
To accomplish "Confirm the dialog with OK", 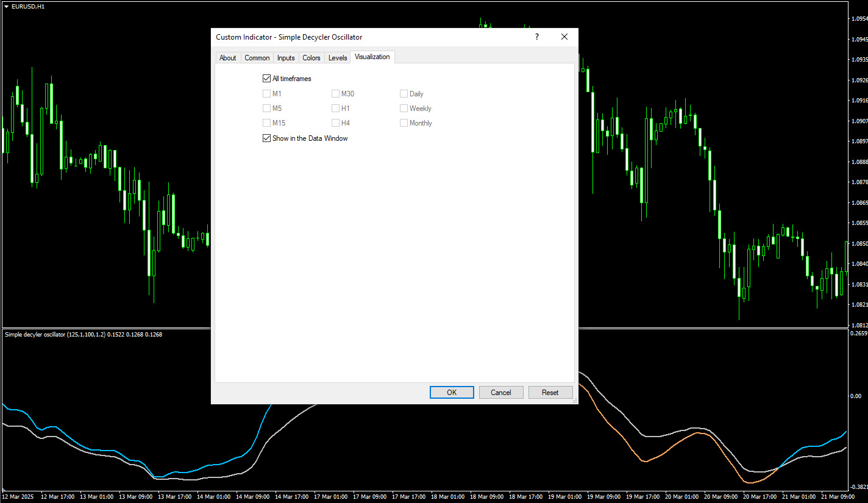I will pyautogui.click(x=452, y=393).
